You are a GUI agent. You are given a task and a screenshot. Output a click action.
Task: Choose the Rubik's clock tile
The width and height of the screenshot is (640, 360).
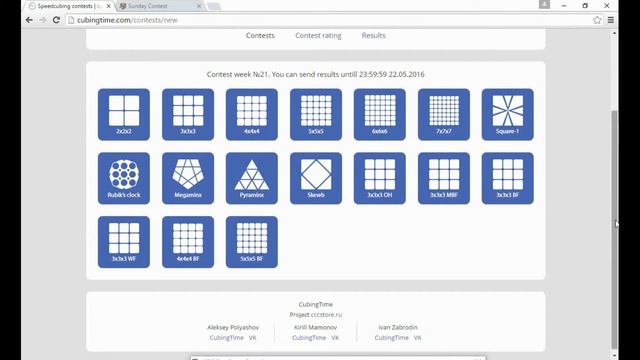pos(124,178)
